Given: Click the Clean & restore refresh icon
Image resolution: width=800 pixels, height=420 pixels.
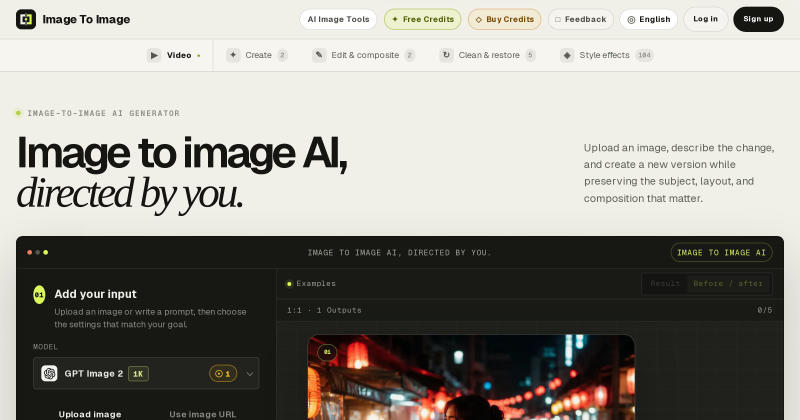Looking at the screenshot, I should click(x=446, y=55).
